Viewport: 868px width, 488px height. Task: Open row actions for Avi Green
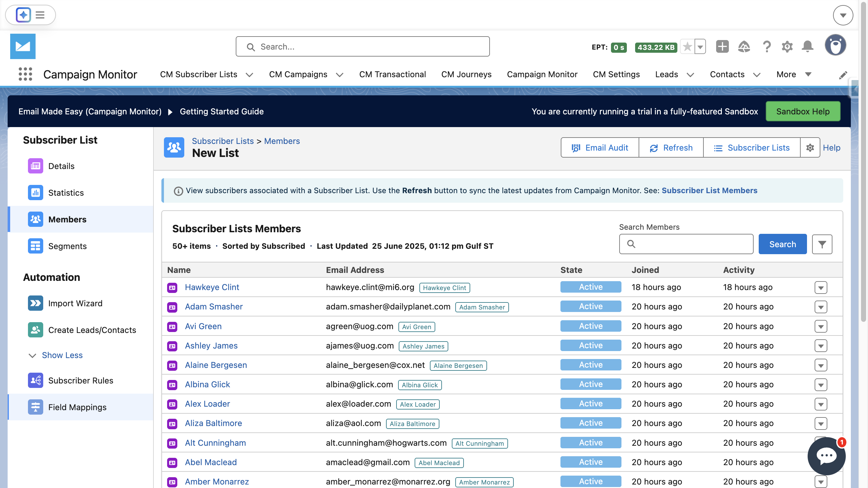pyautogui.click(x=820, y=326)
